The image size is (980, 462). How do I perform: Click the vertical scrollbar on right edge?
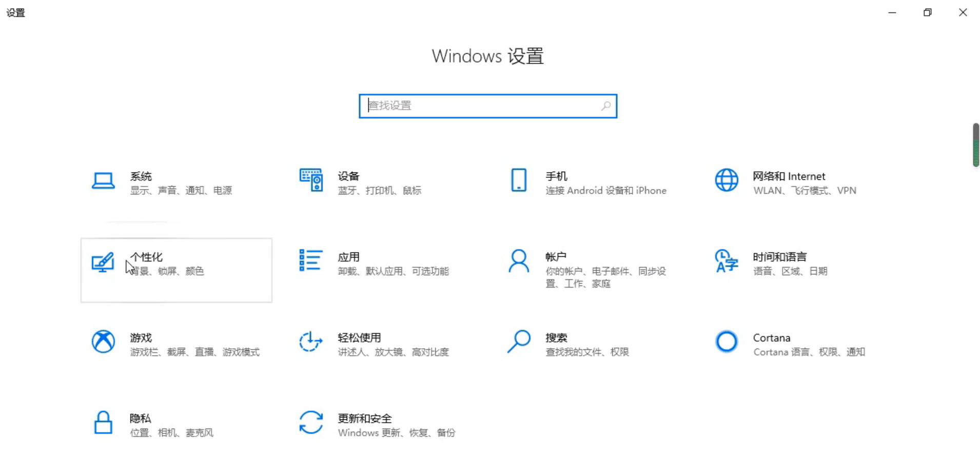[976, 145]
